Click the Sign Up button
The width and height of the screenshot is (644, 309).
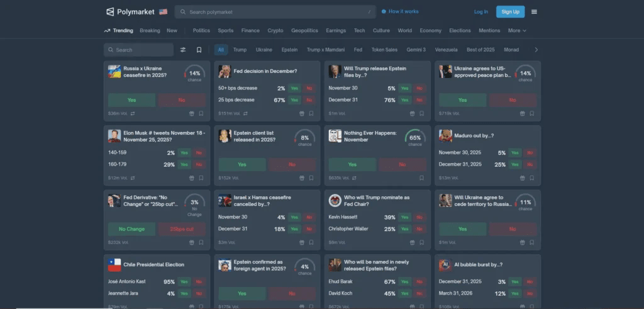click(x=510, y=12)
